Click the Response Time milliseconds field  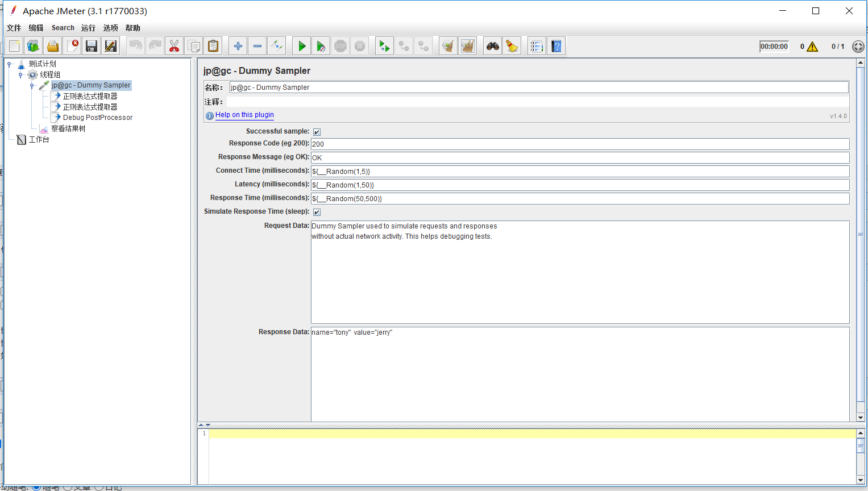[x=580, y=199]
